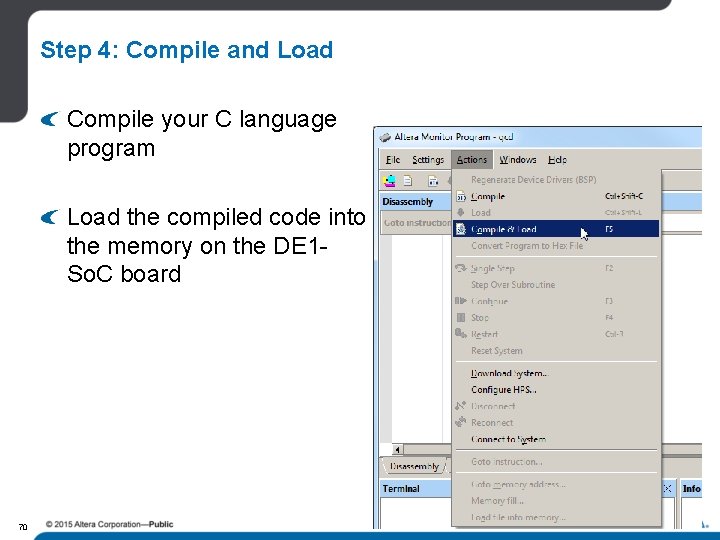Click the Info panel header
Viewport: 720px width, 540px height.
691,489
